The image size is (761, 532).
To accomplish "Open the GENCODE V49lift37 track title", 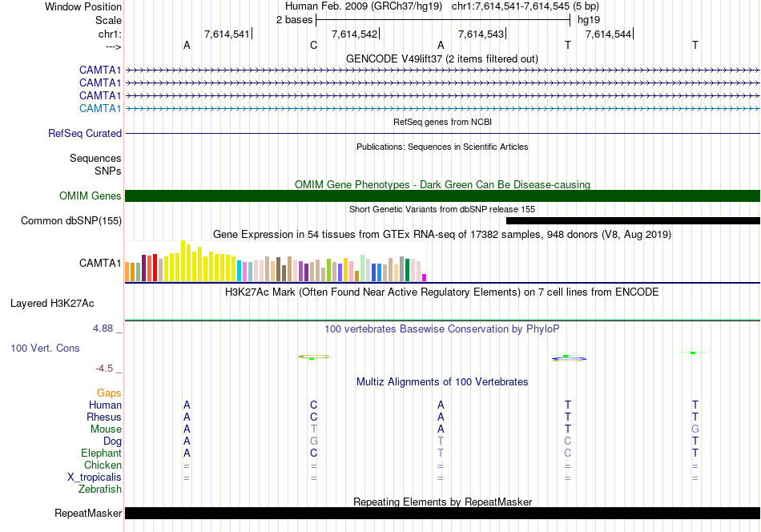I will [x=441, y=58].
